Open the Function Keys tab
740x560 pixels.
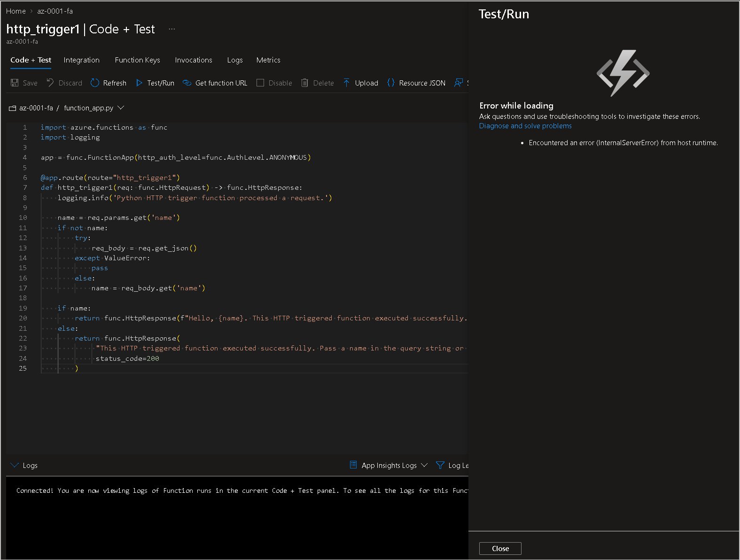tap(137, 60)
